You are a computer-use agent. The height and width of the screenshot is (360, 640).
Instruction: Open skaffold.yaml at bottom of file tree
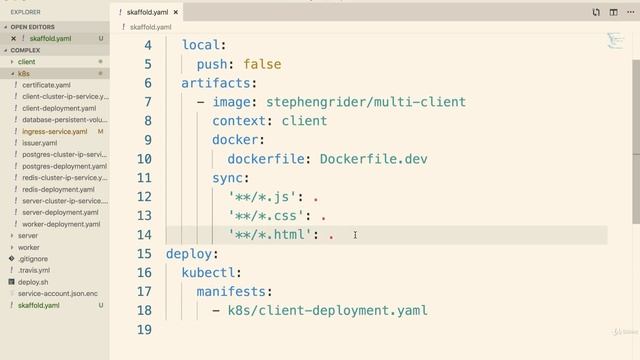[38, 305]
